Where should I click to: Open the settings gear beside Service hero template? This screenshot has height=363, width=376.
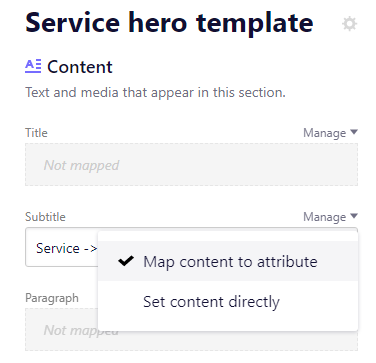349,24
